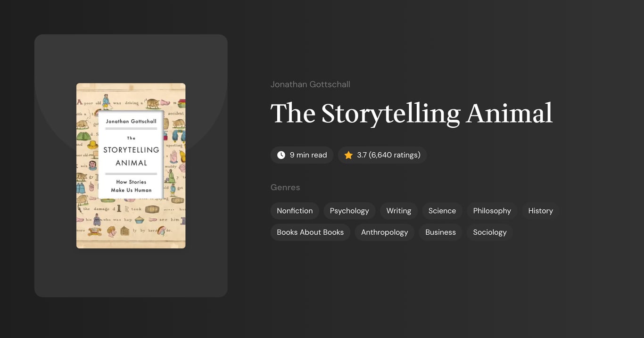Open the Books About Books genre
Viewport: 644px width, 338px height.
[x=310, y=232]
